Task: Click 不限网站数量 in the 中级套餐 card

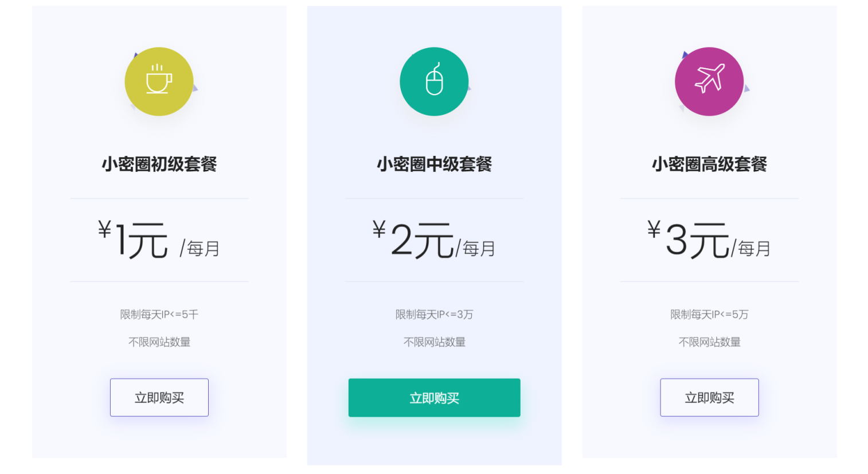Action: [x=434, y=342]
